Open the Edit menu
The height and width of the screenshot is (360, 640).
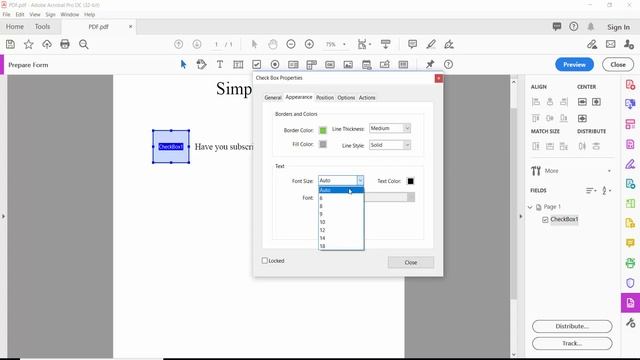tap(20, 14)
